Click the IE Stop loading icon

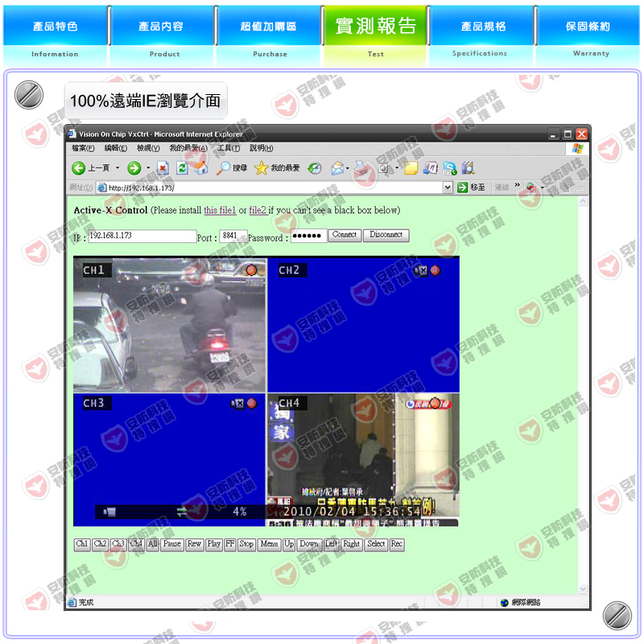point(163,168)
